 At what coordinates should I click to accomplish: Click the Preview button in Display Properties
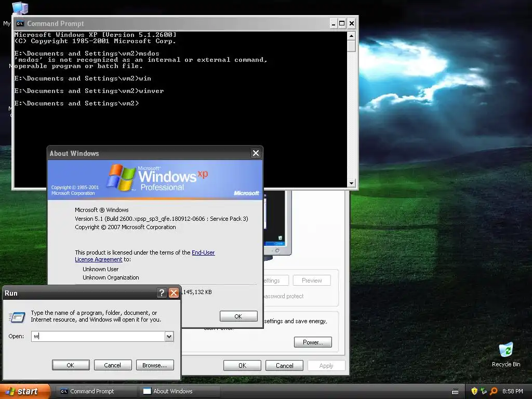pos(312,280)
